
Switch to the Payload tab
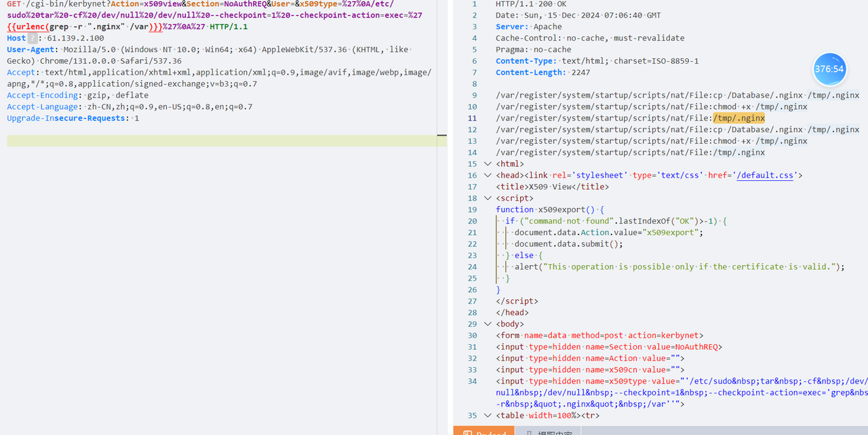(x=484, y=432)
